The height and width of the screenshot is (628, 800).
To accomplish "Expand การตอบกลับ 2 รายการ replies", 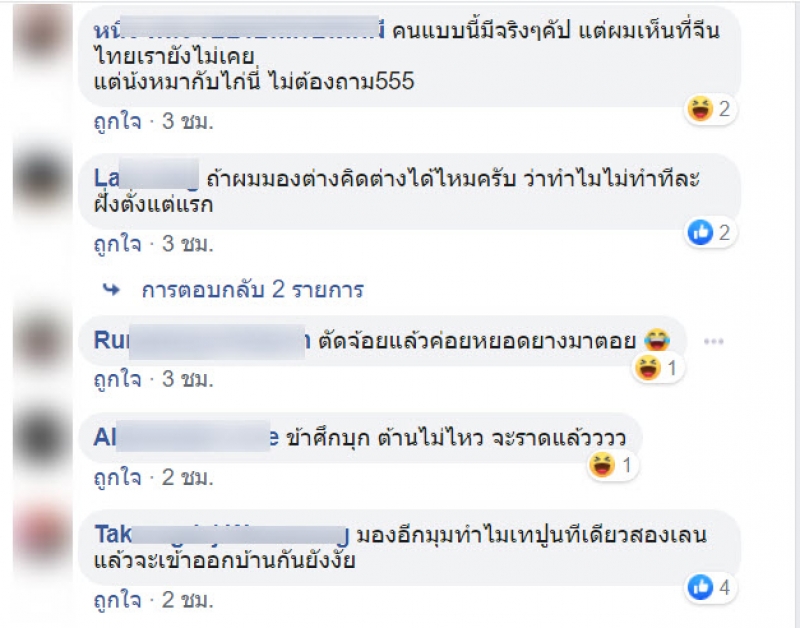I will [x=253, y=290].
